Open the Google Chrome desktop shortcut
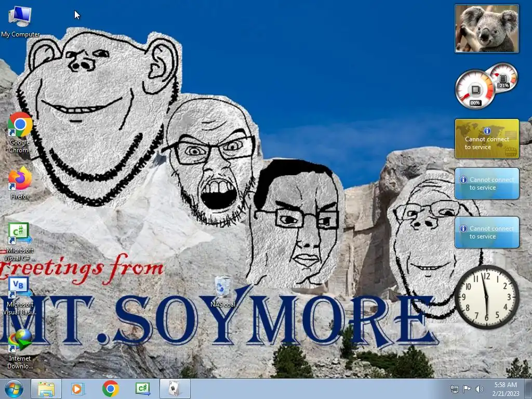532x399 pixels. tap(20, 125)
